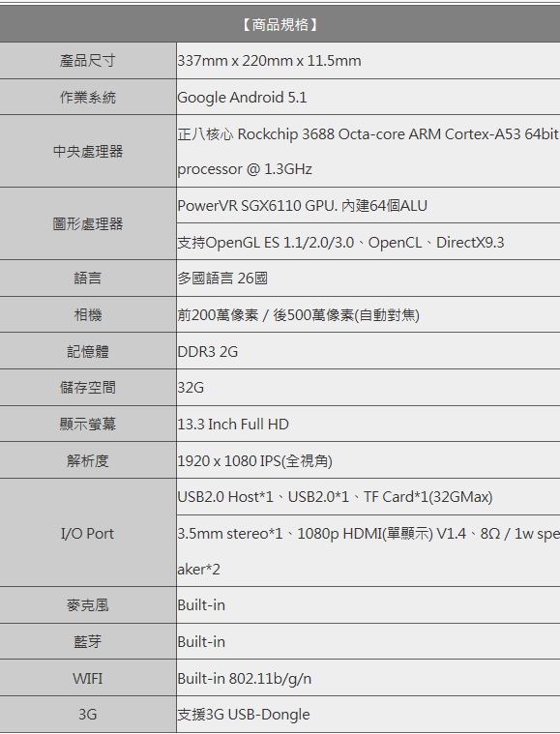The image size is (560, 734).
Task: Click the 13.3 Inch Full HD value
Action: click(x=233, y=425)
